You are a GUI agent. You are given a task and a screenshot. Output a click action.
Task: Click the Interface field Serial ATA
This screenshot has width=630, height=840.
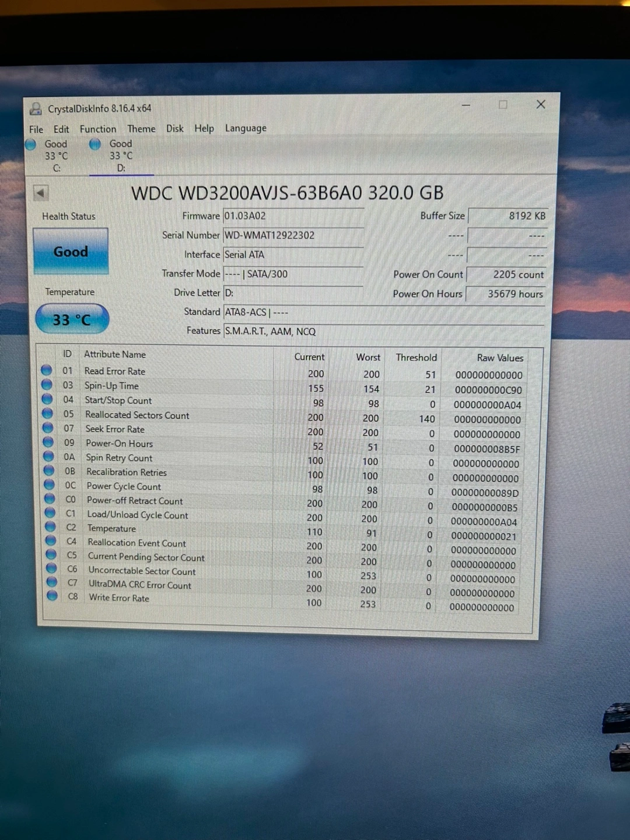(x=293, y=254)
